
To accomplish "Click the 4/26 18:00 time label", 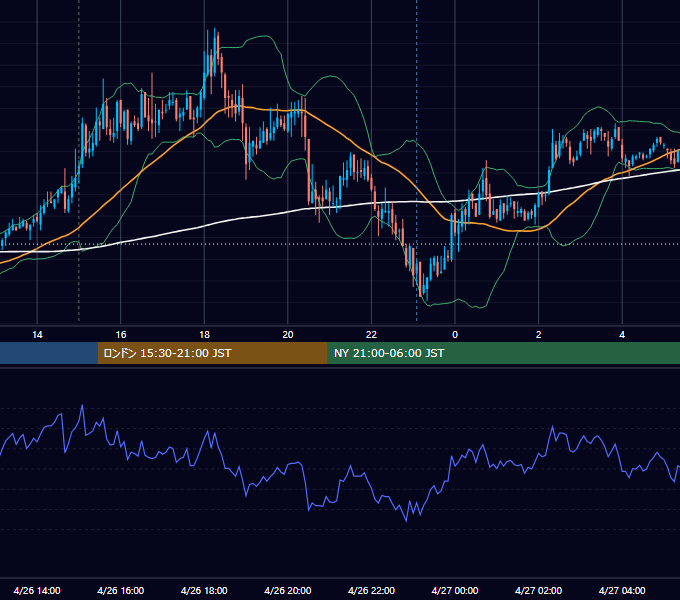I will point(204,590).
